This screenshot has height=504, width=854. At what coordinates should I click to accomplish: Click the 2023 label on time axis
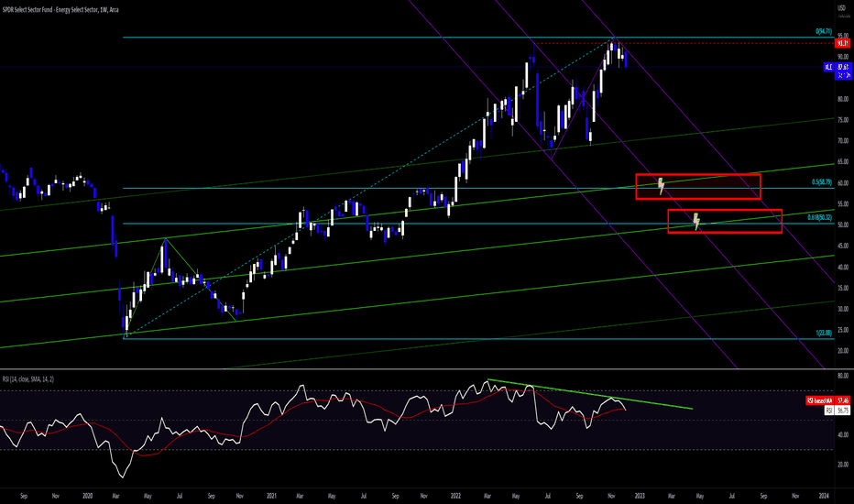coord(640,496)
